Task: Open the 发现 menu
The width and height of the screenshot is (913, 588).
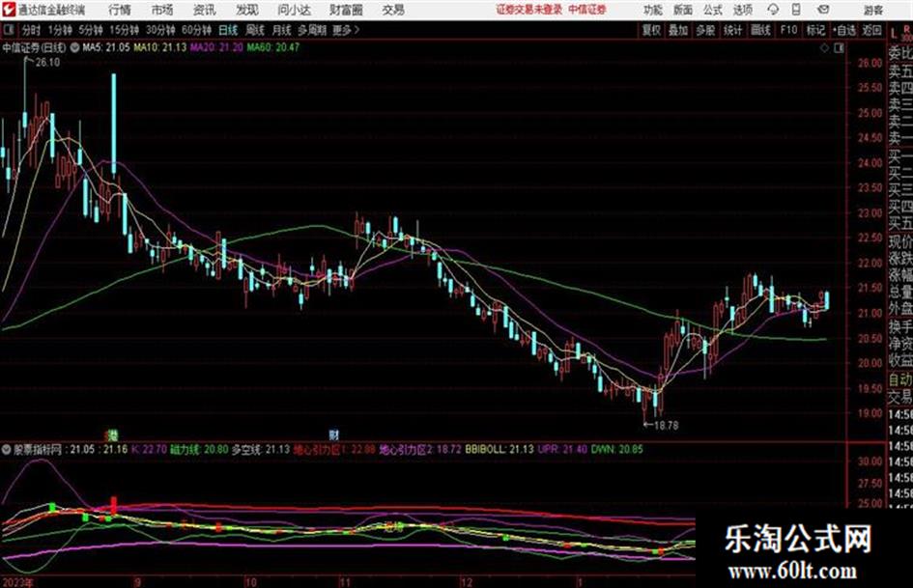Action: pos(247,10)
